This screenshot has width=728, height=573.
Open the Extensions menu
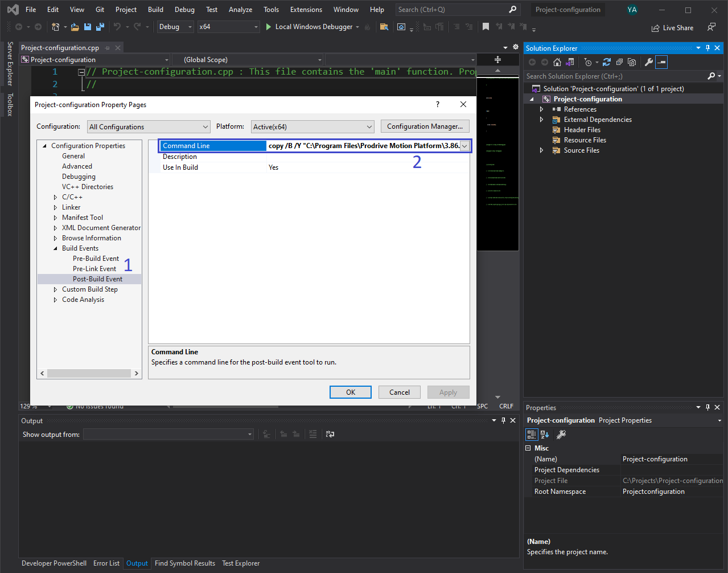[x=306, y=9]
